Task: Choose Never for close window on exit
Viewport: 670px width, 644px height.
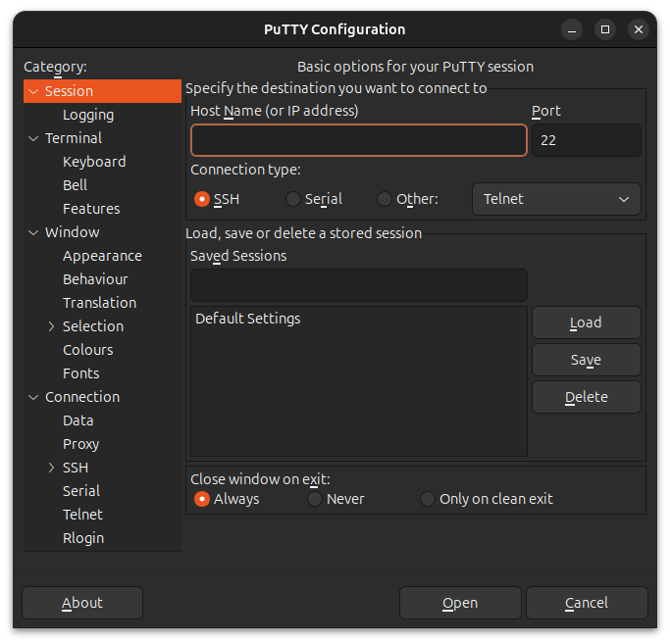Action: pos(315,499)
